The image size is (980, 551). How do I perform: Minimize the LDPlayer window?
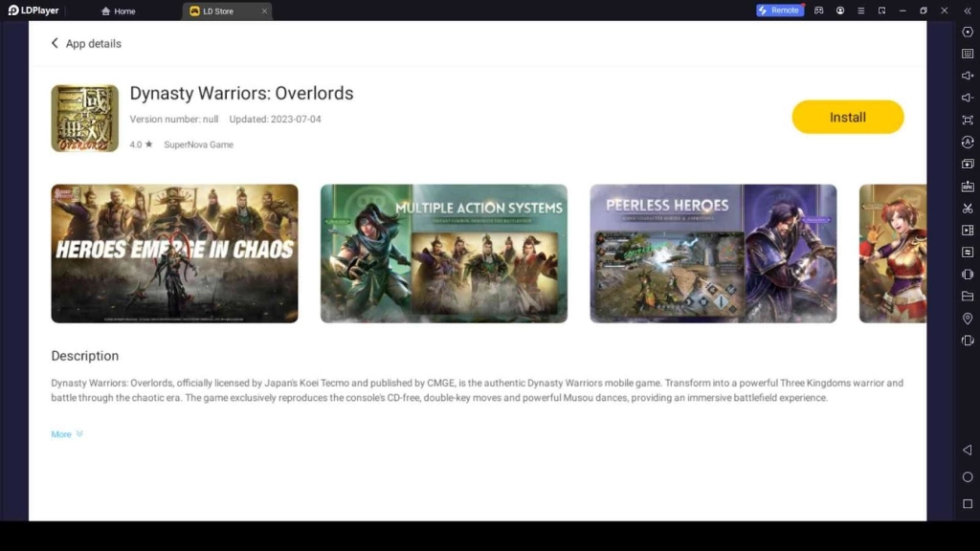pos(902,11)
